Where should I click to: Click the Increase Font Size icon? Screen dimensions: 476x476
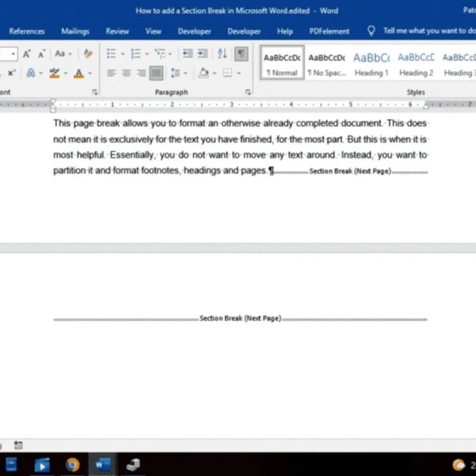(27, 54)
